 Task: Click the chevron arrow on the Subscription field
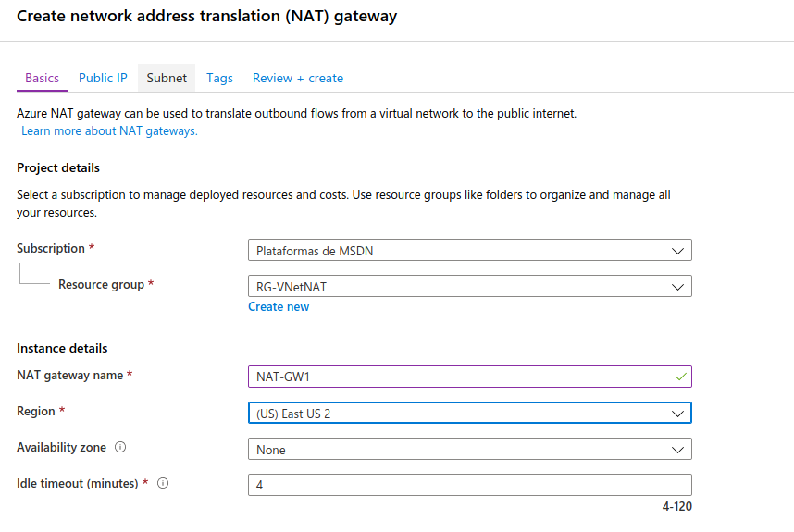click(x=678, y=251)
